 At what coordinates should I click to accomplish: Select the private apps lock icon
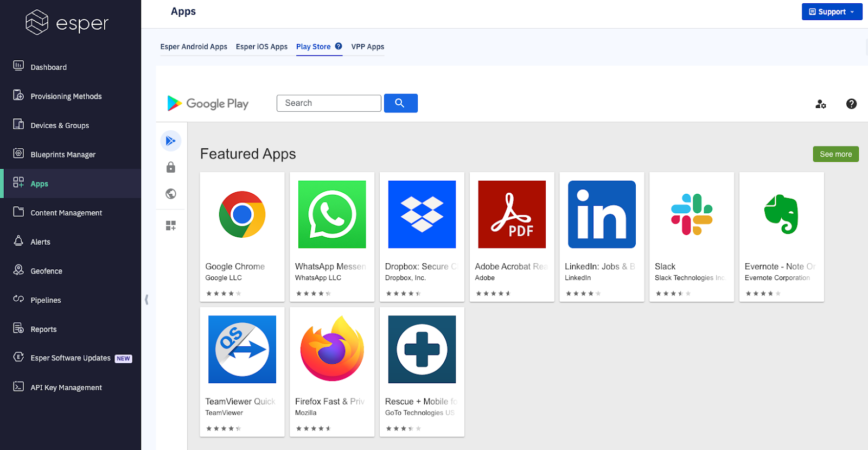pyautogui.click(x=171, y=167)
